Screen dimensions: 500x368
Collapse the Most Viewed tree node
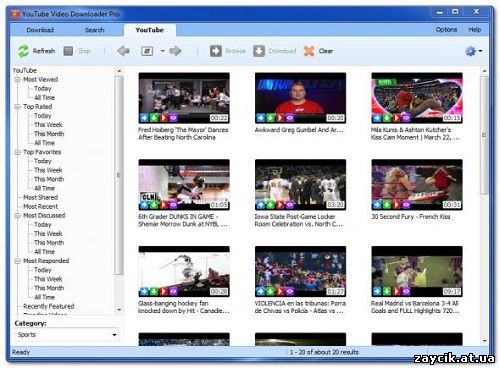(17, 79)
